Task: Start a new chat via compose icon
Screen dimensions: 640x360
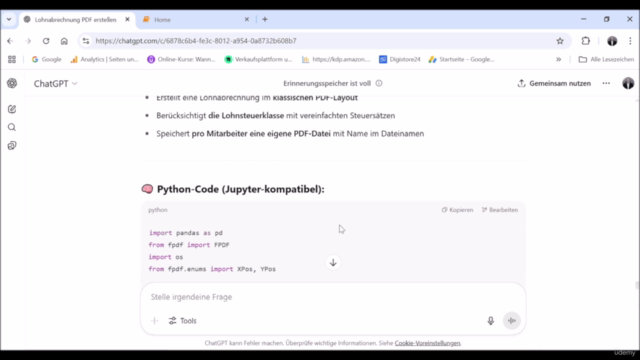Action: point(12,109)
